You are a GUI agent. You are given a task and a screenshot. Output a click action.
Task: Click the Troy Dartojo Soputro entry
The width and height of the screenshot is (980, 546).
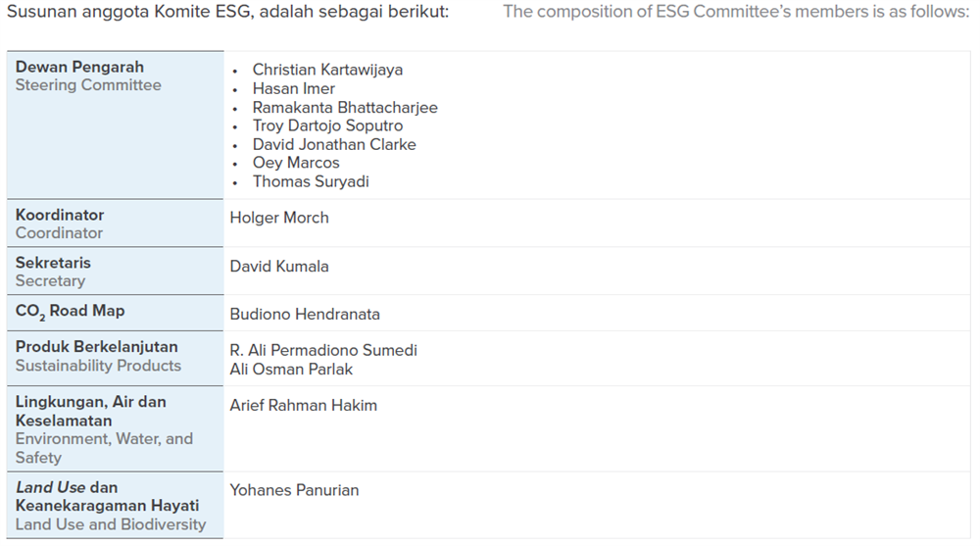pyautogui.click(x=327, y=125)
